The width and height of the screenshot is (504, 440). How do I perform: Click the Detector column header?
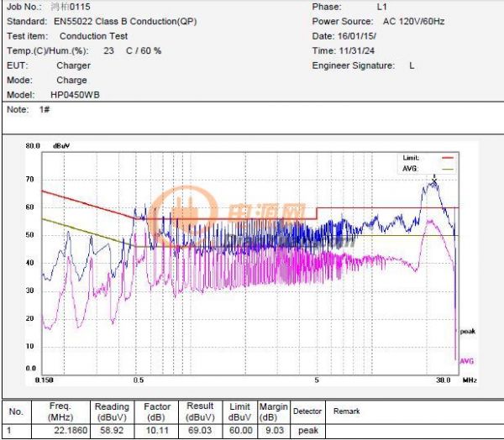coord(307,411)
